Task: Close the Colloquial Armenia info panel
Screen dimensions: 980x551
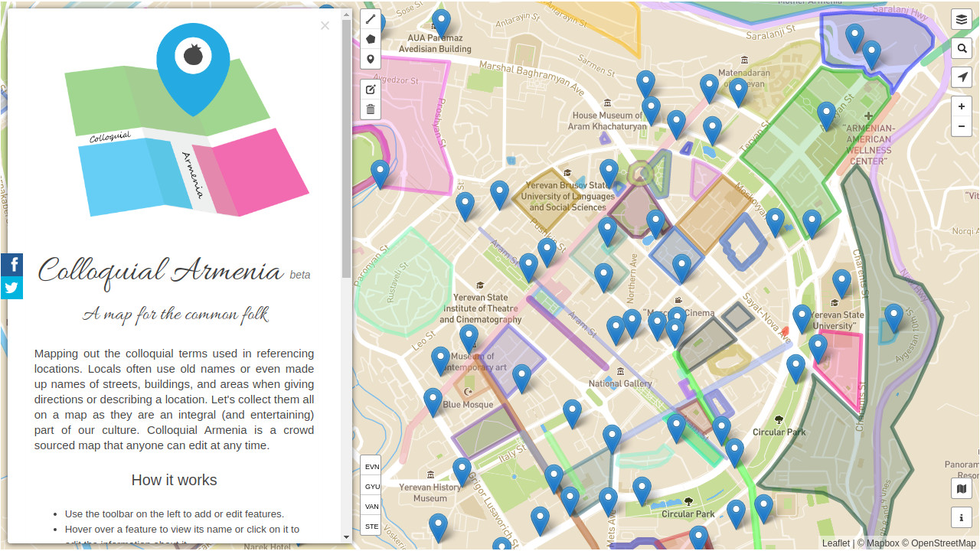Action: tap(325, 26)
